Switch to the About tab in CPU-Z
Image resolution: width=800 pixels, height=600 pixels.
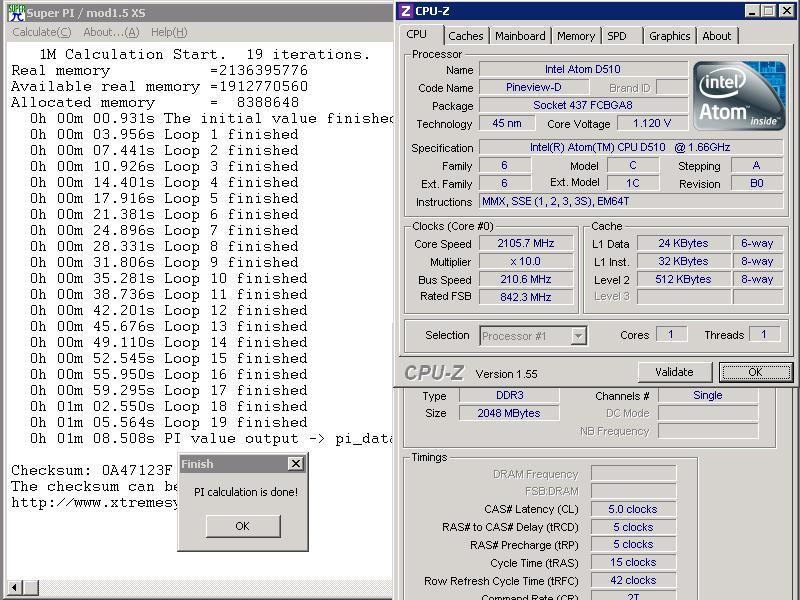point(717,36)
